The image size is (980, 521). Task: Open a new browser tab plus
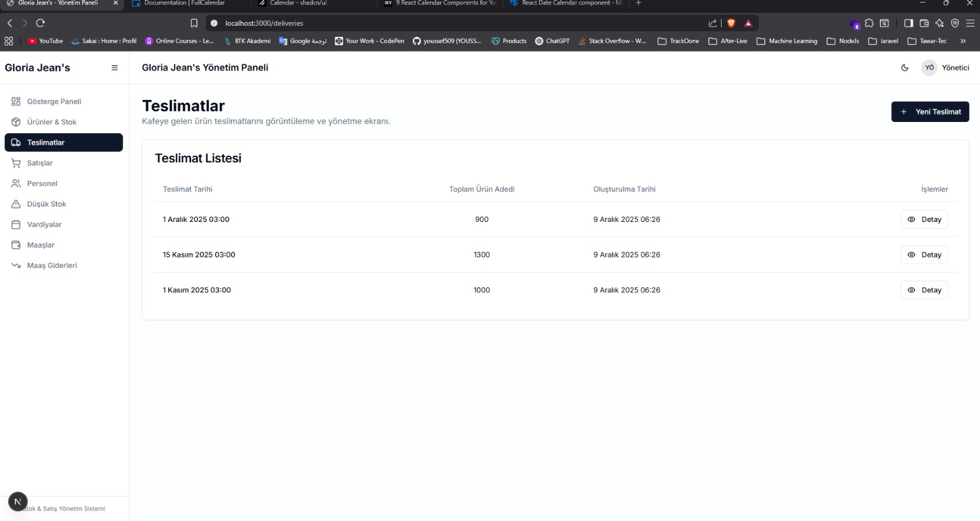tap(638, 3)
